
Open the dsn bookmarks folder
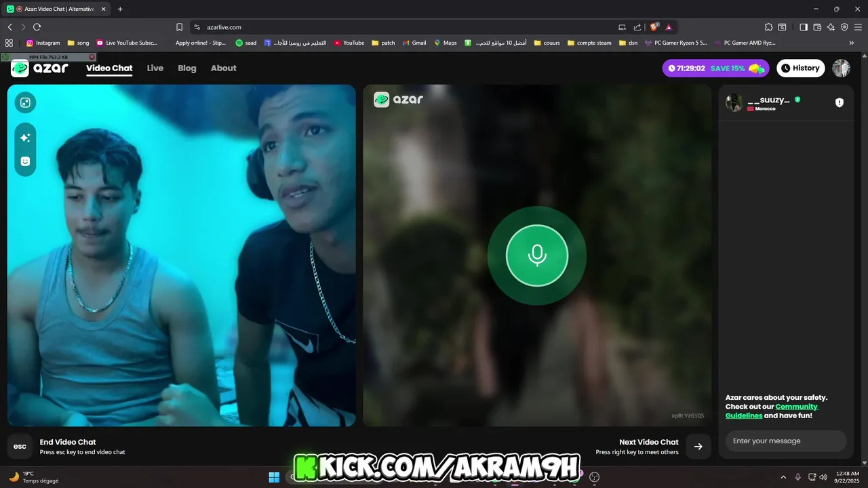point(628,43)
